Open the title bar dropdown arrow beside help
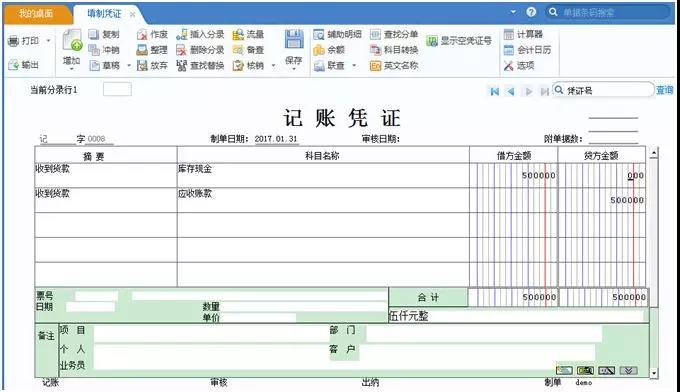The image size is (680, 392). [x=513, y=12]
